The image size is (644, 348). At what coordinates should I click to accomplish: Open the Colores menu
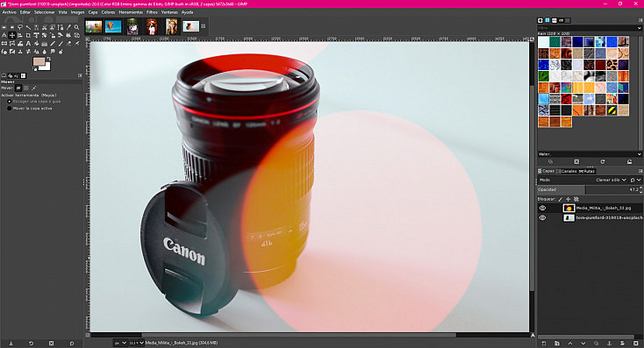[x=108, y=12]
